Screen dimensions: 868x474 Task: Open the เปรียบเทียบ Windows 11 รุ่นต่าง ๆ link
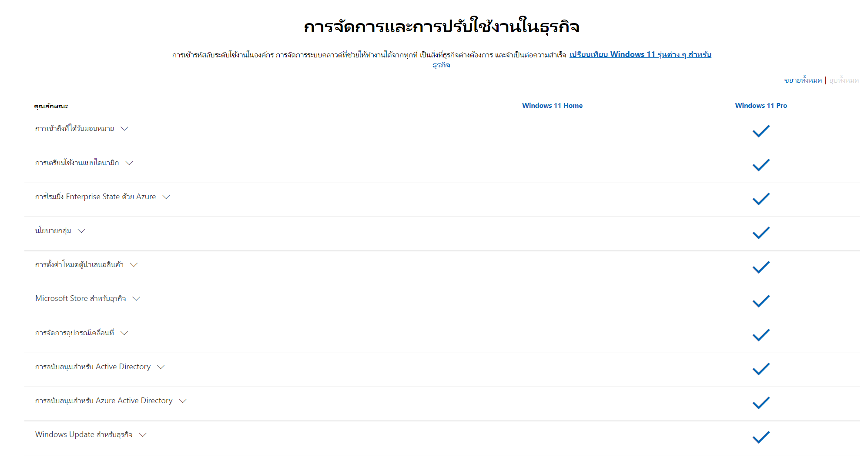tap(640, 55)
